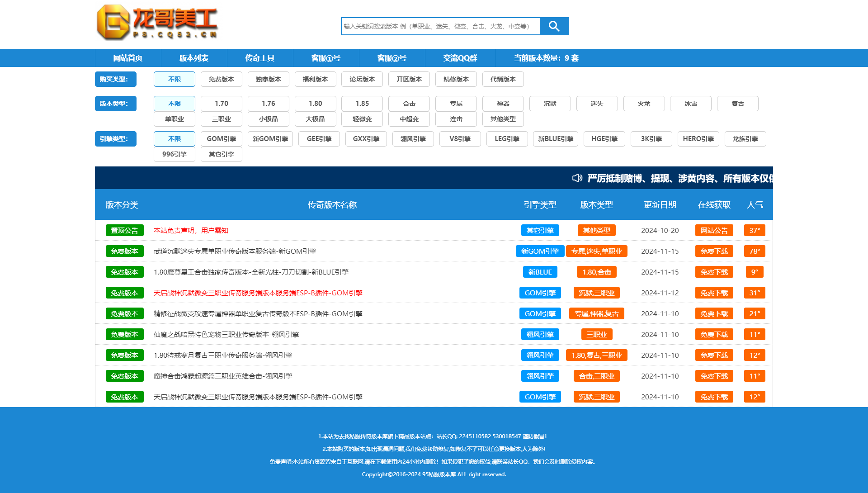Screen dimensions: 868x493
Task: Click 网站公告 button in the 置顶公告 row
Action: (714, 230)
